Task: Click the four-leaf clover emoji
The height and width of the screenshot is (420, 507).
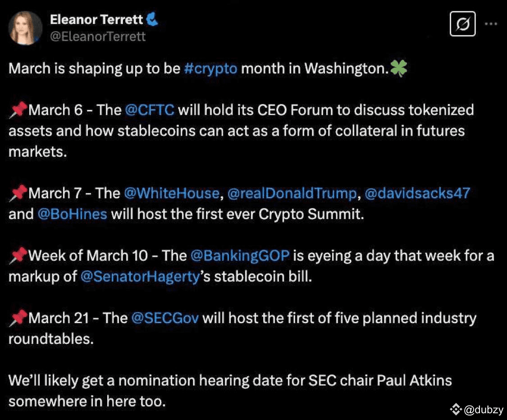Action: pyautogui.click(x=399, y=68)
